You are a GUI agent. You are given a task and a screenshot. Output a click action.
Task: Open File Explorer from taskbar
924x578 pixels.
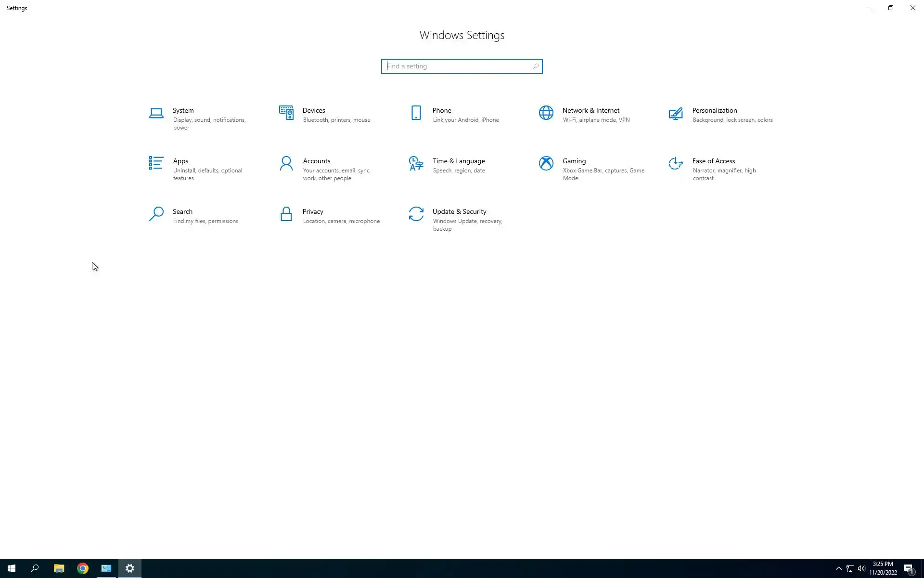pos(59,568)
